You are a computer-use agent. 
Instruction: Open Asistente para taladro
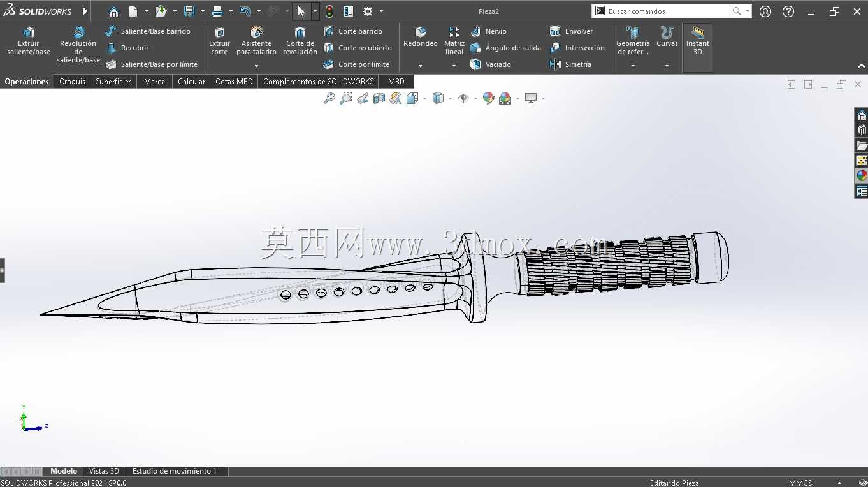pyautogui.click(x=256, y=41)
